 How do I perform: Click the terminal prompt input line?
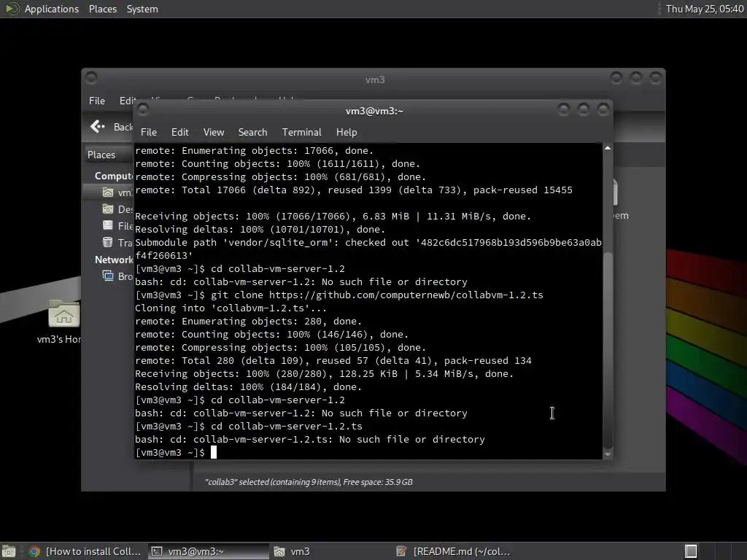[177, 452]
